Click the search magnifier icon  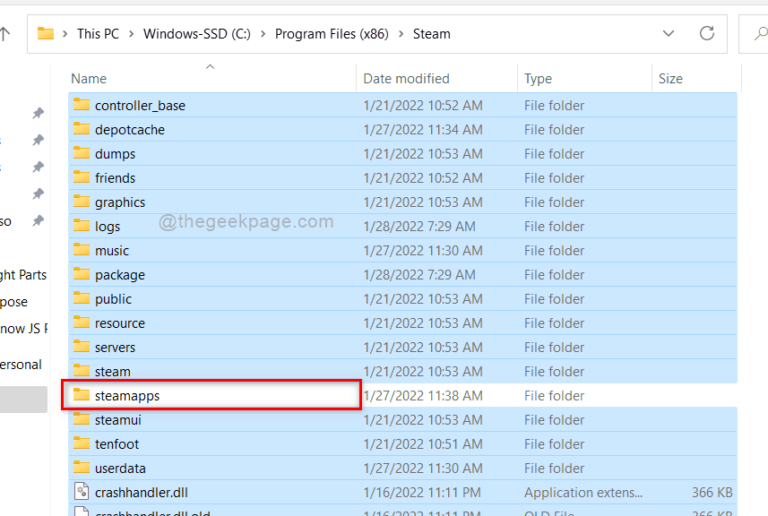coord(761,33)
